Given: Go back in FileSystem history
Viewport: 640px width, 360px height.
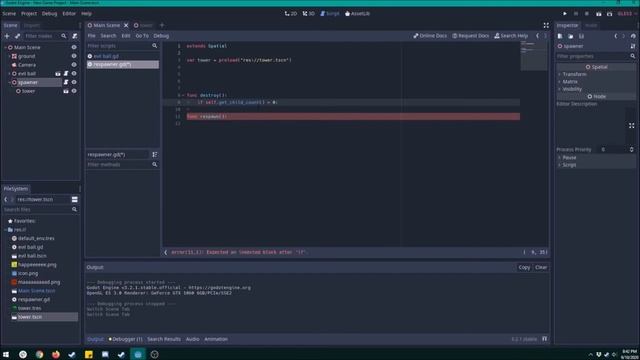Looking at the screenshot, I should [6, 200].
